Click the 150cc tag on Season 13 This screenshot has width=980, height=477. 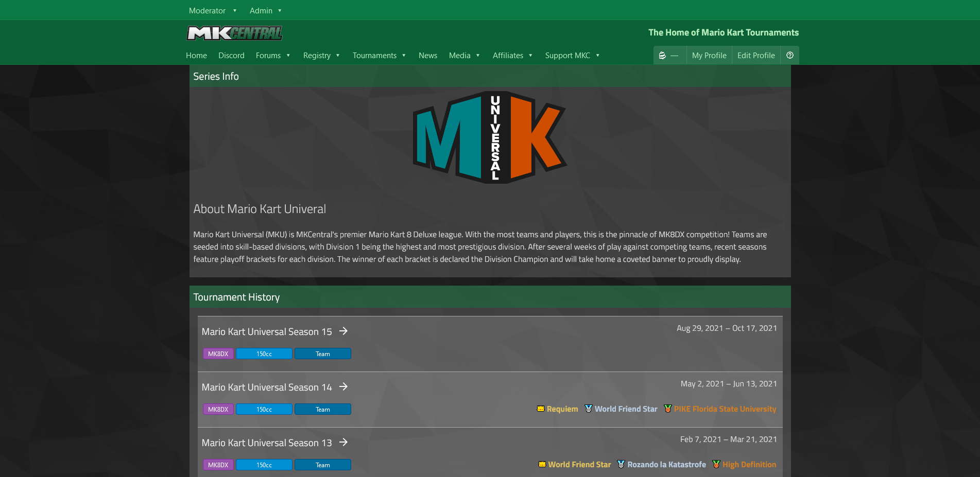(x=264, y=465)
